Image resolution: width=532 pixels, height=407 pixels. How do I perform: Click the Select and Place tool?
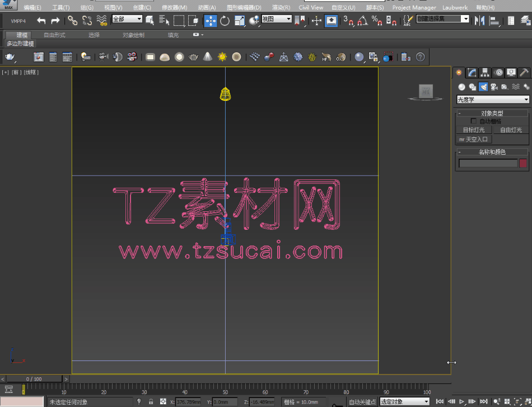[x=254, y=21]
